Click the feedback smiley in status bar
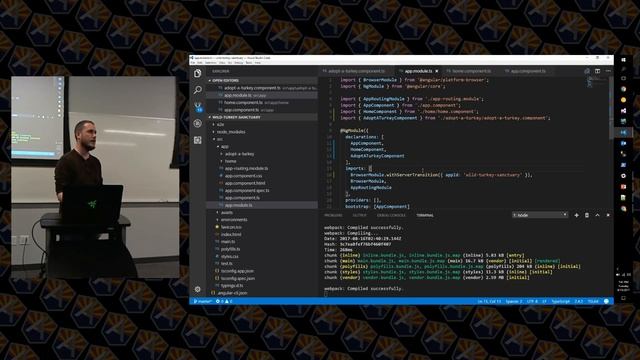Screen dimensions: 640x360 pos(606,301)
